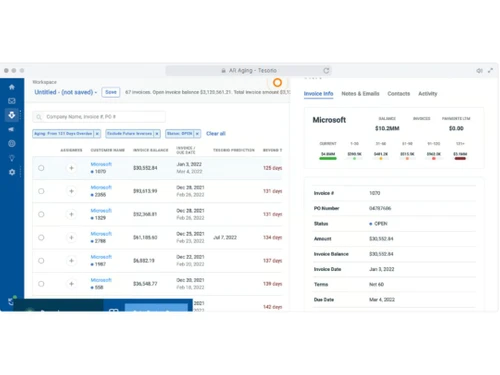Switch to the Notes & Emails tab

pos(360,94)
